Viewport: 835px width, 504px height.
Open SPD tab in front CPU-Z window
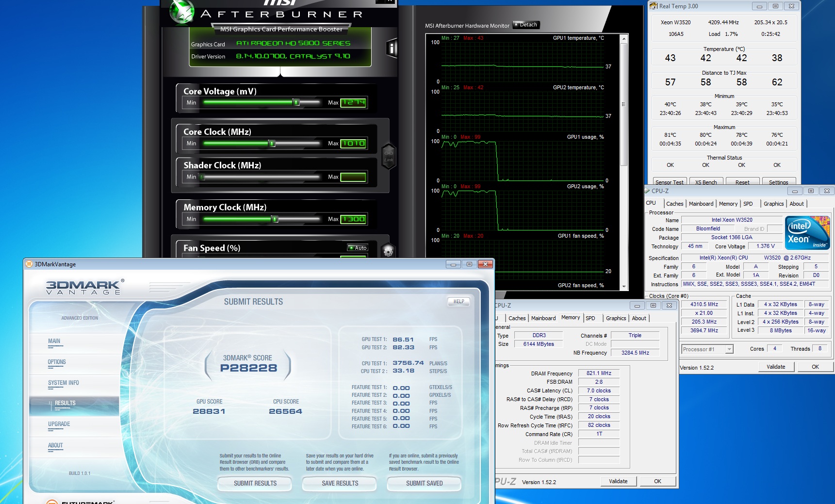(x=748, y=204)
